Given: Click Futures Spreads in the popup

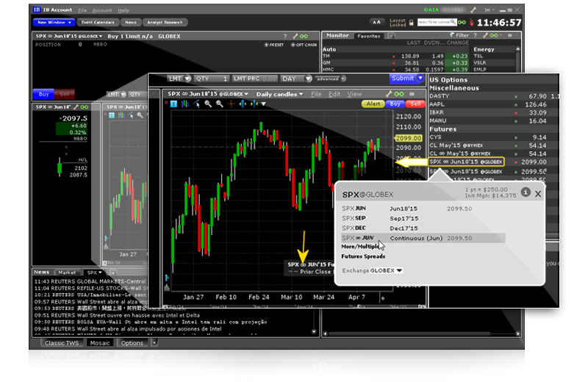Looking at the screenshot, I should click(x=363, y=256).
